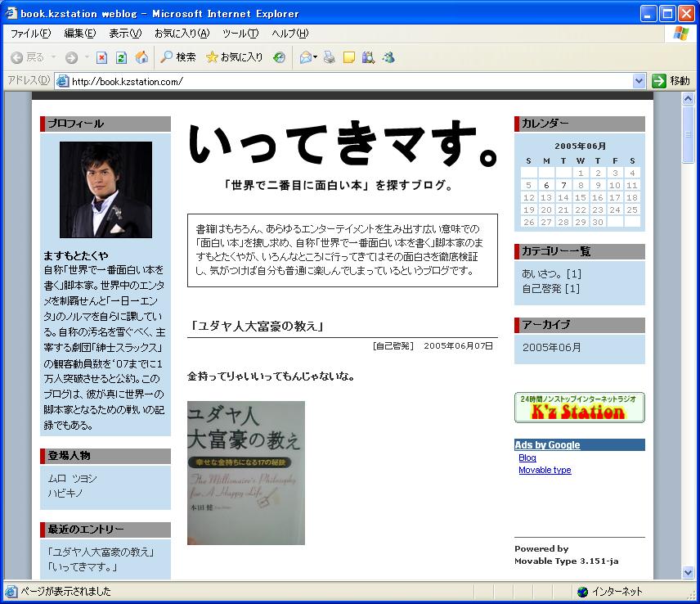Click calendar date 7
Screen dimensions: 700x604
(563, 186)
